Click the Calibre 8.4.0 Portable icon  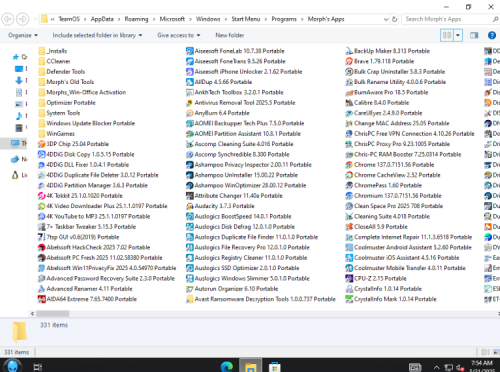[x=349, y=103]
